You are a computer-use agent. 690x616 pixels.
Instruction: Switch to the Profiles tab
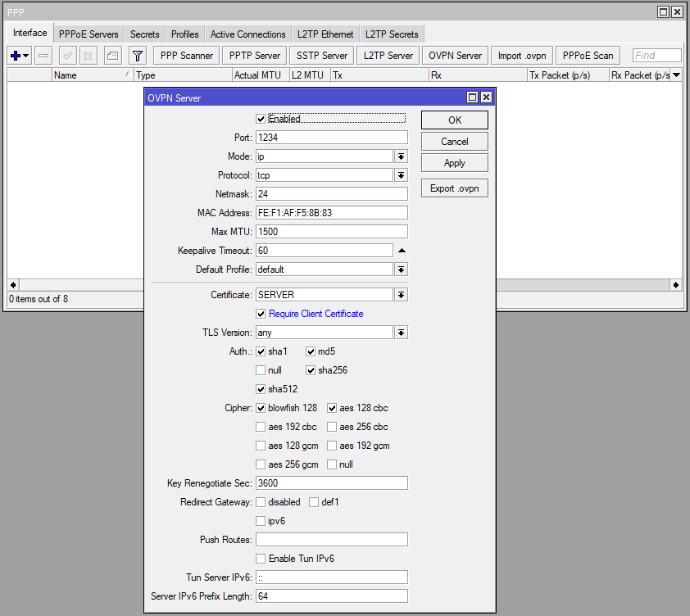[x=185, y=34]
